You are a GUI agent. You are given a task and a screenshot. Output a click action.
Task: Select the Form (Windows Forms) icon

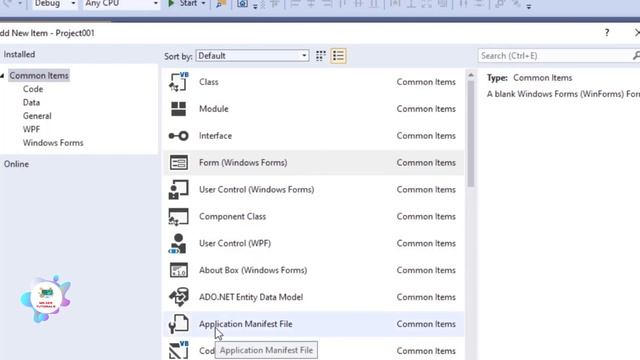[178, 162]
